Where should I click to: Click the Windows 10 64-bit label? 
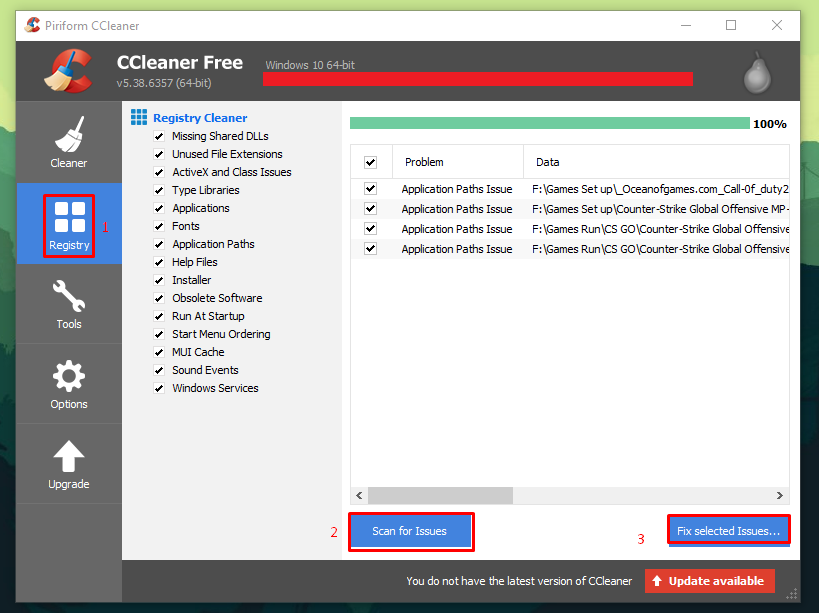[310, 65]
